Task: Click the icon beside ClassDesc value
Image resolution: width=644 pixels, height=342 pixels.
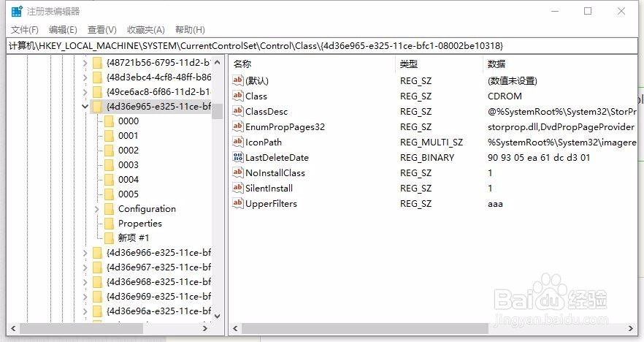Action: (238, 111)
